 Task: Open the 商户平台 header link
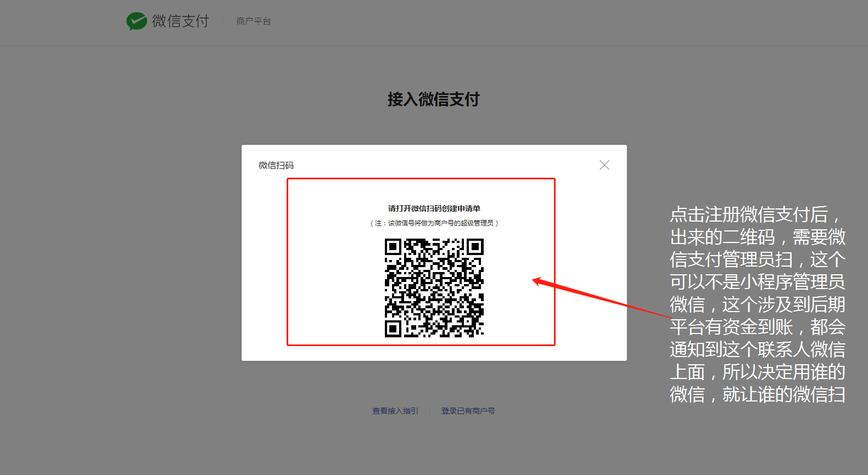pos(253,21)
